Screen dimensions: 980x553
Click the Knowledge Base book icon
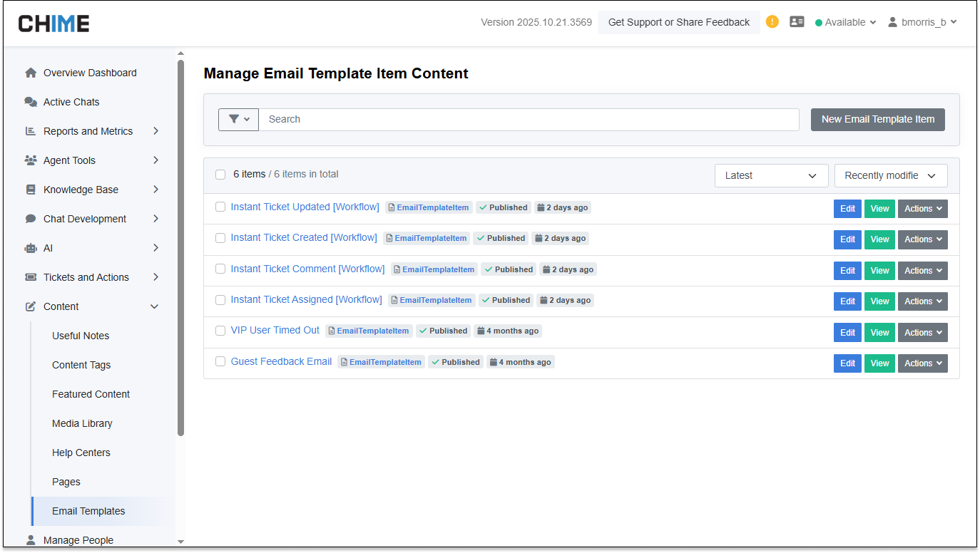pos(31,190)
